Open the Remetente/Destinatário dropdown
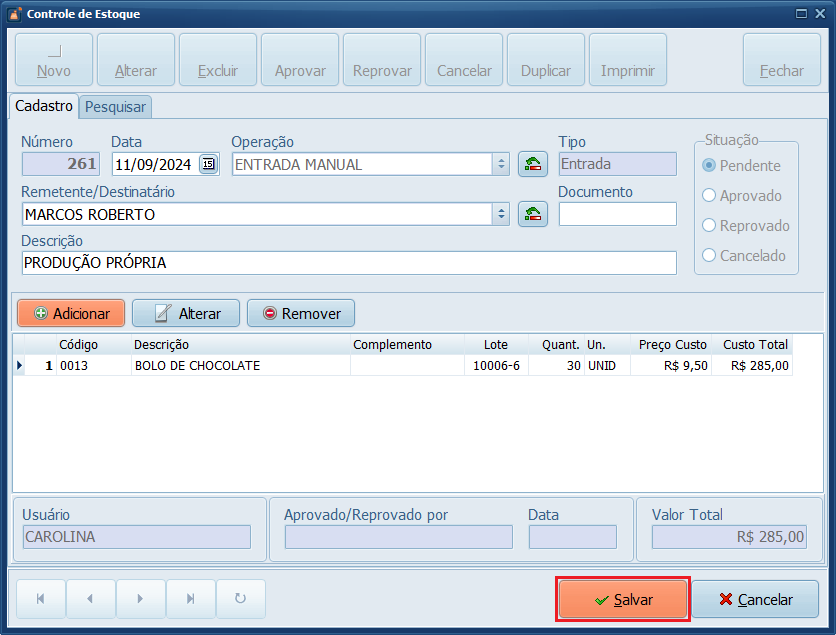This screenshot has height=635, width=836. (501, 214)
